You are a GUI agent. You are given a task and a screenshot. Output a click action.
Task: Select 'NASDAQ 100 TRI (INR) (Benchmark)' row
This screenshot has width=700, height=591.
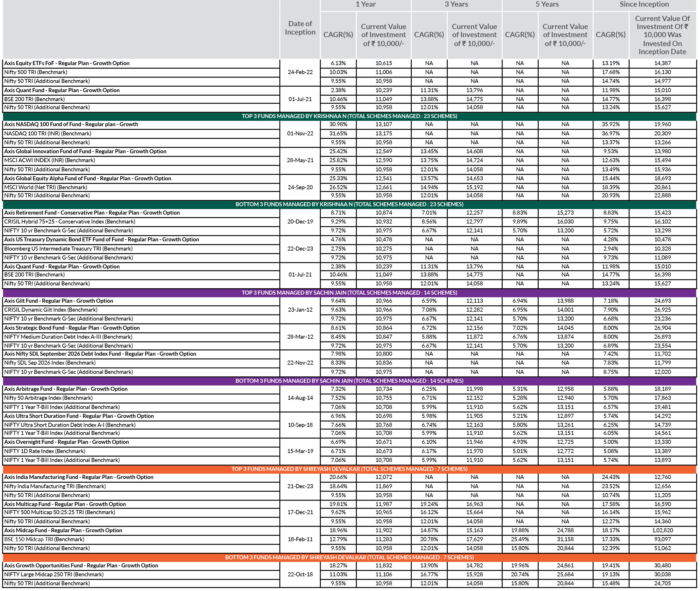pos(48,134)
